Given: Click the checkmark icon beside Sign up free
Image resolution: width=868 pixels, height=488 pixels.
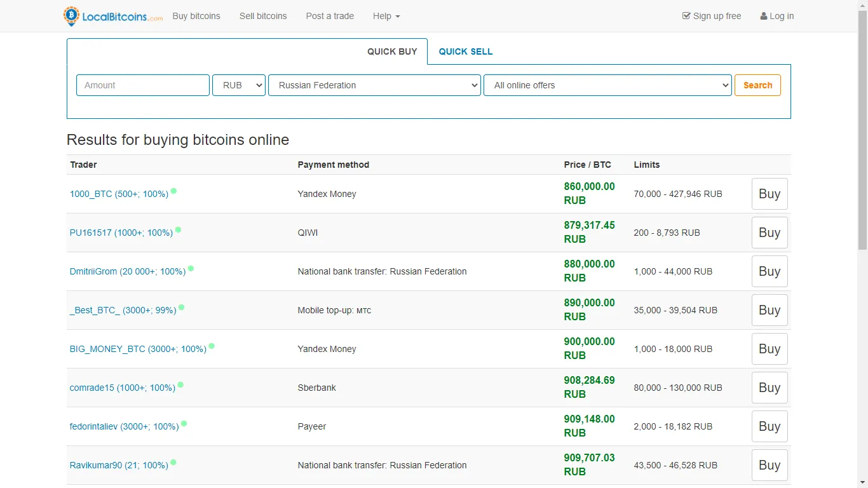Looking at the screenshot, I should [x=687, y=15].
